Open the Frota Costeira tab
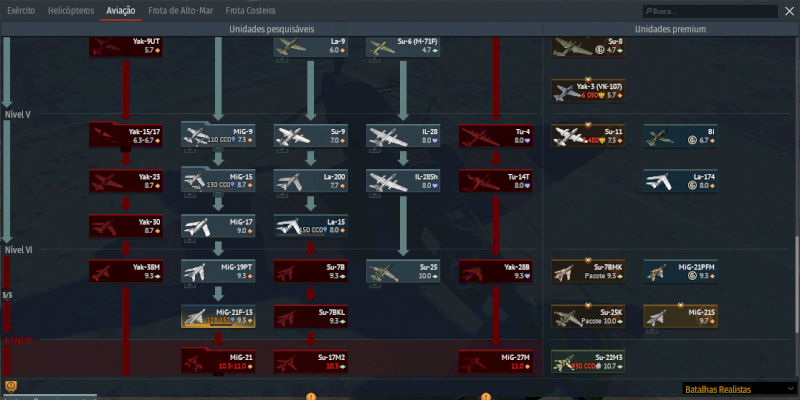800x400 pixels. coord(250,11)
